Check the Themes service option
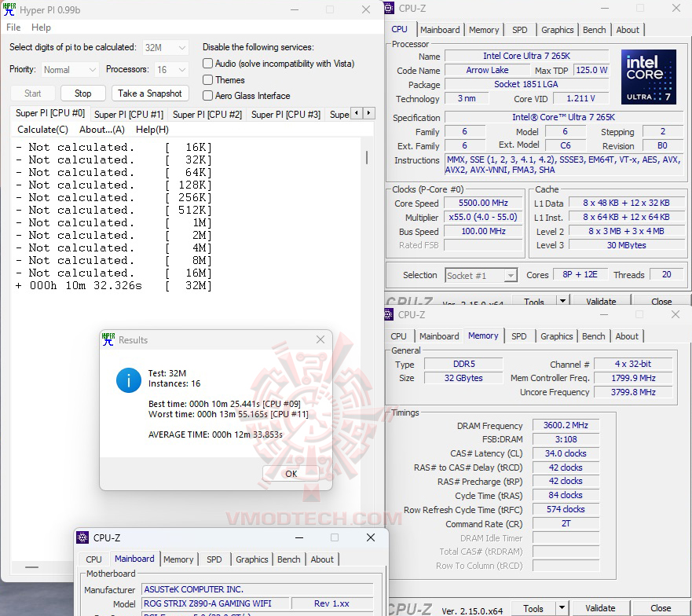Viewport: 692px width, 616px height. point(206,79)
